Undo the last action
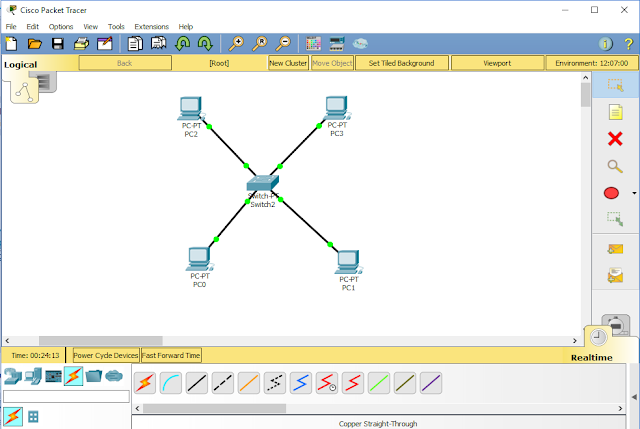Viewport: 640px width, 429px height. point(182,44)
